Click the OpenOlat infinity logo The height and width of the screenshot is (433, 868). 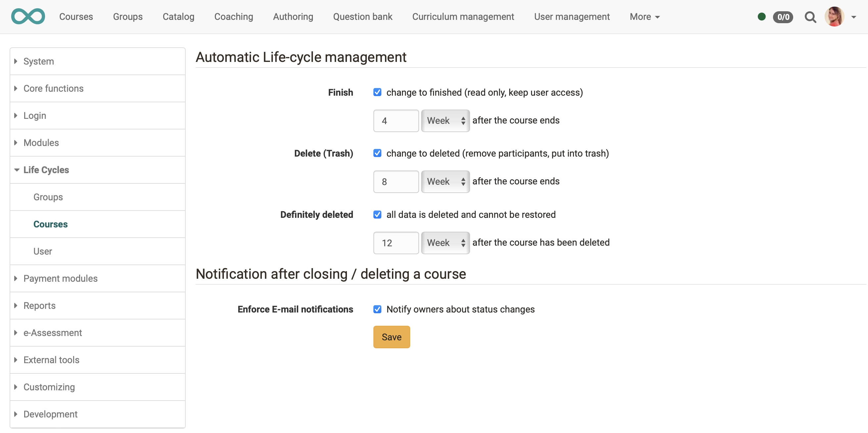pyautogui.click(x=28, y=17)
